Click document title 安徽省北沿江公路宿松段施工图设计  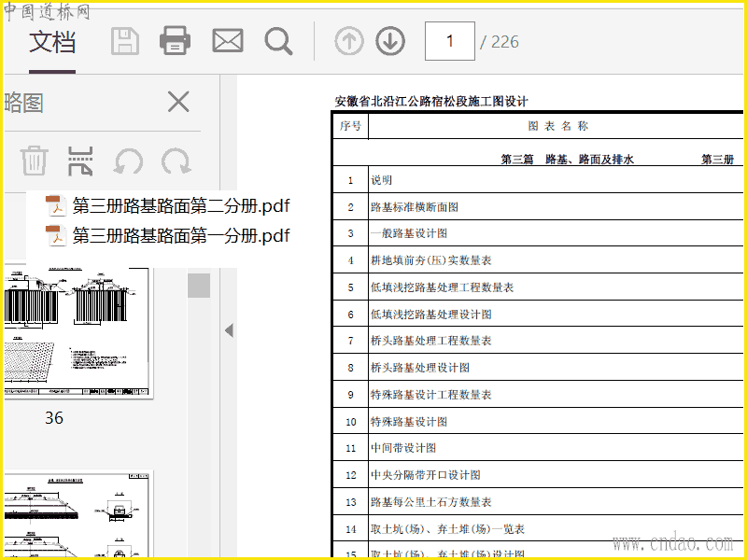point(431,102)
